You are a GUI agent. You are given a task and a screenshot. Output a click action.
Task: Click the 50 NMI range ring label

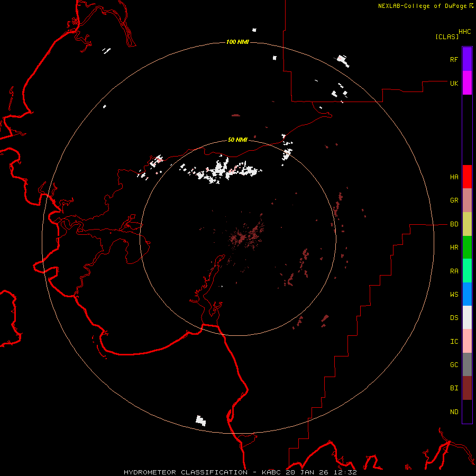[237, 140]
